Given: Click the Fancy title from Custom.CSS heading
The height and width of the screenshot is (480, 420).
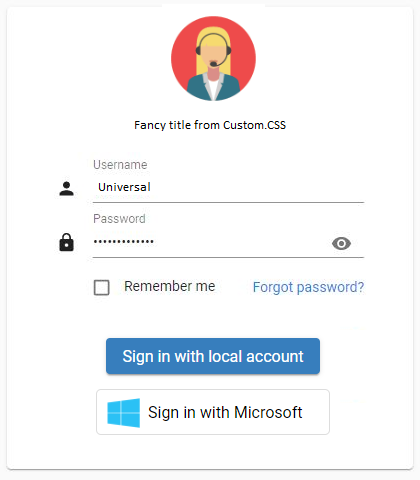Looking at the screenshot, I should [210, 125].
